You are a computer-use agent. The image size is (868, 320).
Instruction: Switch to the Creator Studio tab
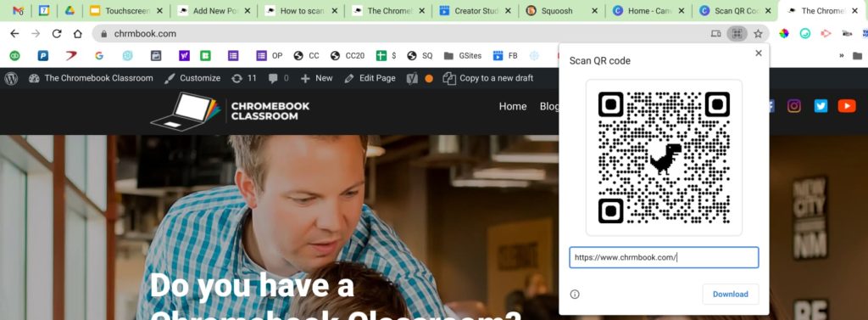pyautogui.click(x=476, y=10)
